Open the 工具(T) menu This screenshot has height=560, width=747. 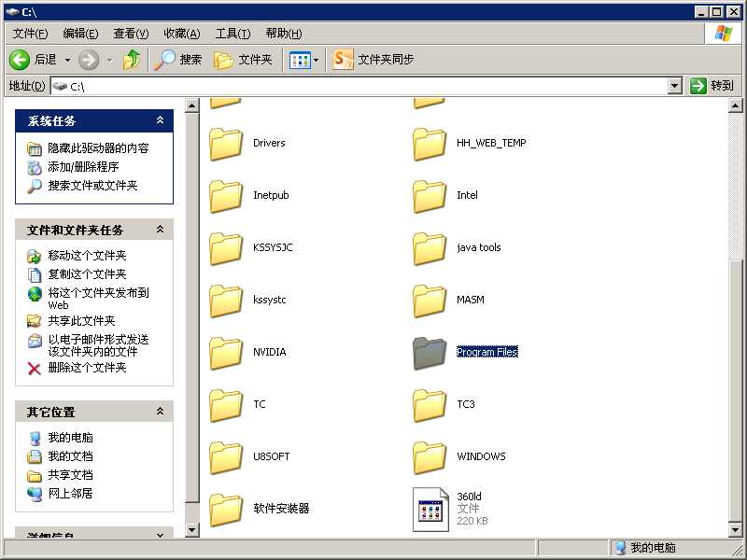point(233,34)
